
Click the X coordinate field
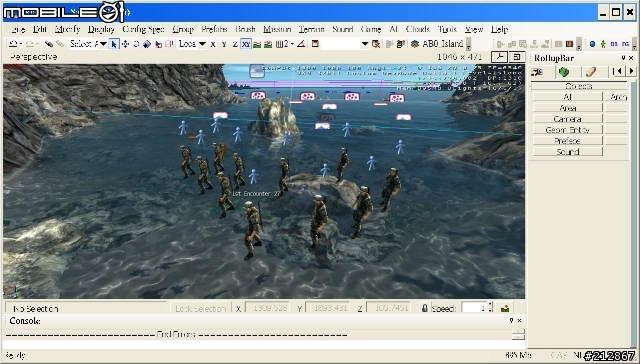(268, 308)
